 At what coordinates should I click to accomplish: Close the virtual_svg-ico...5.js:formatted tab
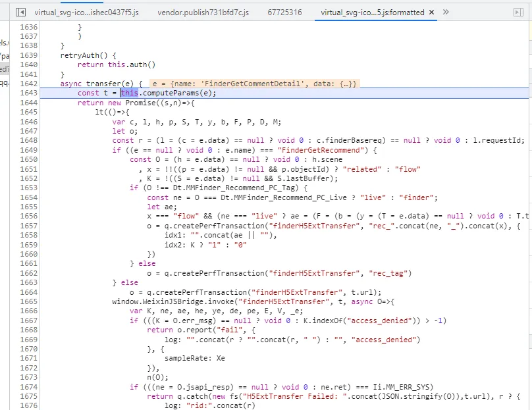(x=431, y=13)
